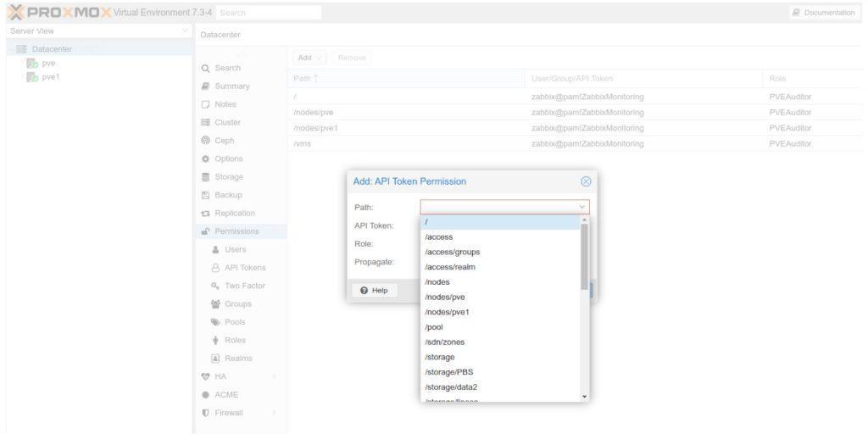This screenshot has height=434, width=868.
Task: Toggle the Path combo box arrow
Action: coord(582,207)
